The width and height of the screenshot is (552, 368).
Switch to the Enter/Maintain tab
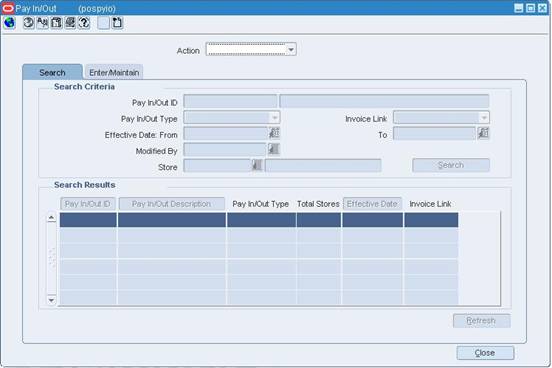click(x=114, y=72)
